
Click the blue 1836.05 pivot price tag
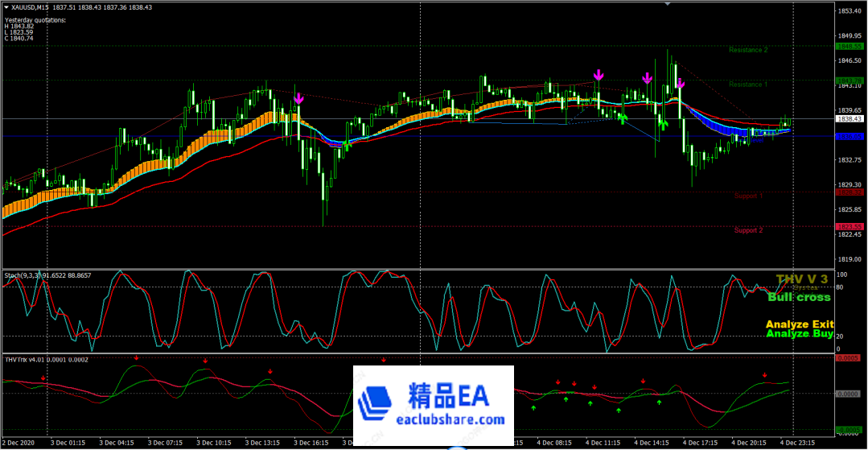point(850,137)
